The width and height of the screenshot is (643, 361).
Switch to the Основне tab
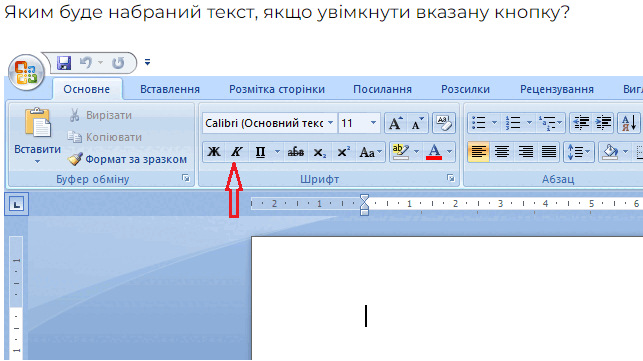click(x=87, y=89)
